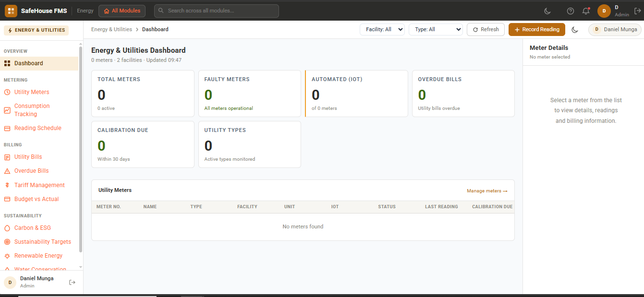Click the UNIT column header

pos(290,207)
